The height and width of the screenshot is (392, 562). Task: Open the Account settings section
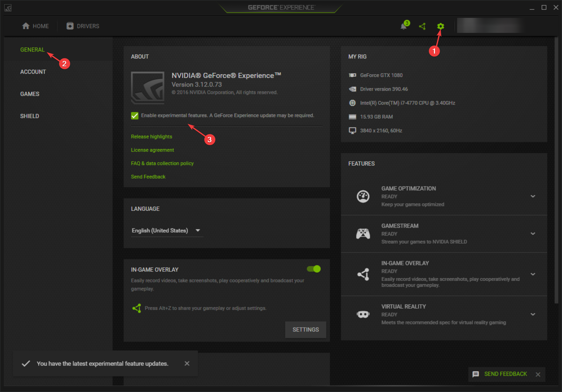(x=33, y=72)
